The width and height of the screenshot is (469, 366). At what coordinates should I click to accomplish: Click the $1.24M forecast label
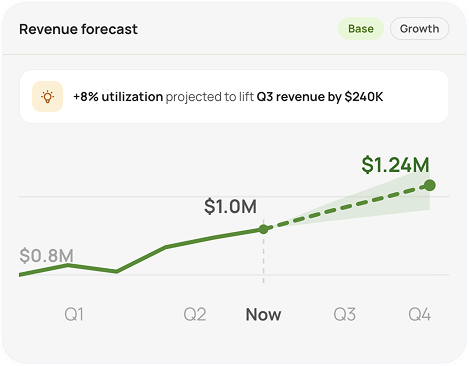pos(395,165)
